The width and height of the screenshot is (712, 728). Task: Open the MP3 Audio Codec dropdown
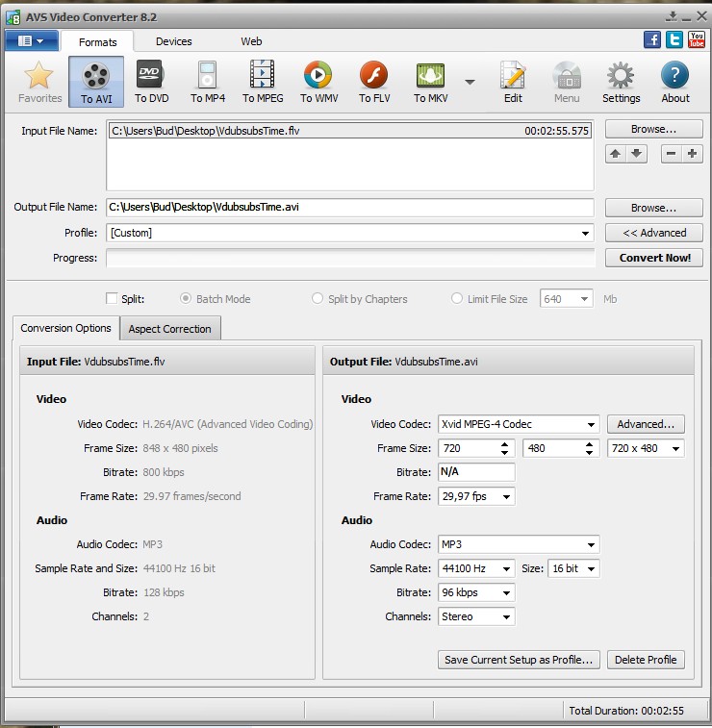[x=519, y=544]
